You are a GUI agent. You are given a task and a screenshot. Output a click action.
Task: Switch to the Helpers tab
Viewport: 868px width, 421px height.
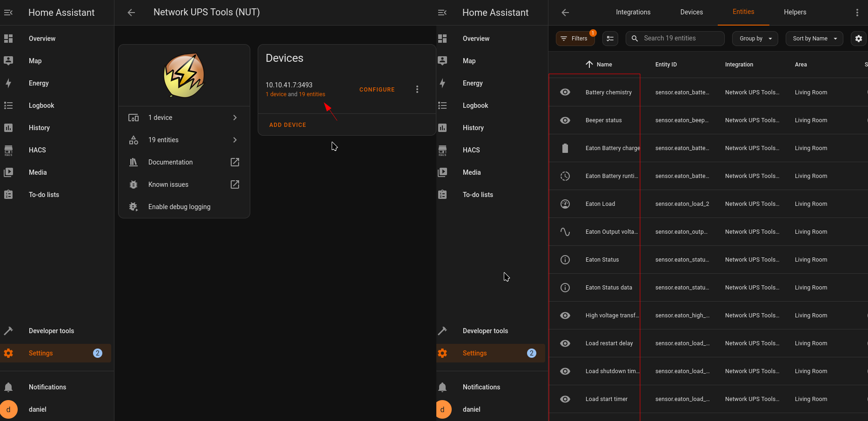[795, 12]
